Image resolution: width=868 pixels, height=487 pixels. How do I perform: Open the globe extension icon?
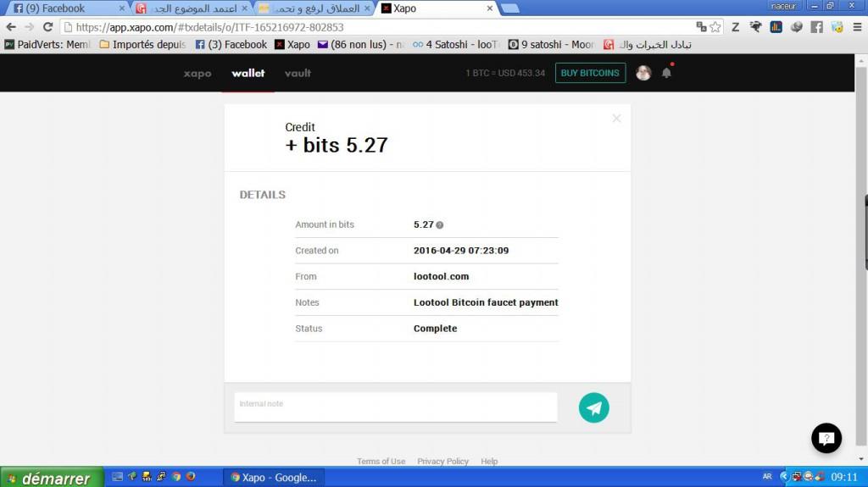(796, 26)
